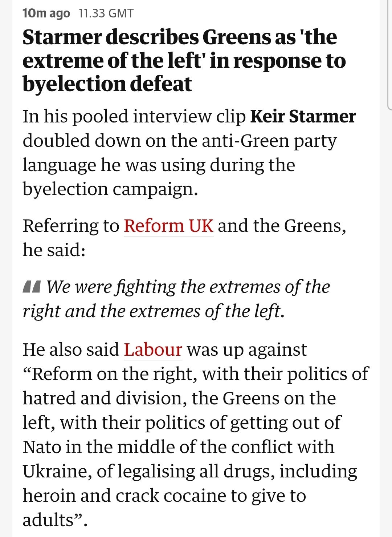The height and width of the screenshot is (537, 392).
Task: Click the bold Keir Starmer name
Action: [x=303, y=117]
